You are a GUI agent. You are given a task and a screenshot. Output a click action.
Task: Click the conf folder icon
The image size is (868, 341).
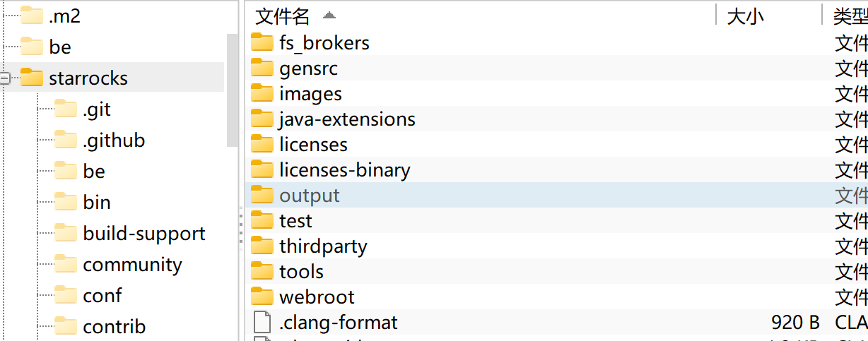(66, 295)
